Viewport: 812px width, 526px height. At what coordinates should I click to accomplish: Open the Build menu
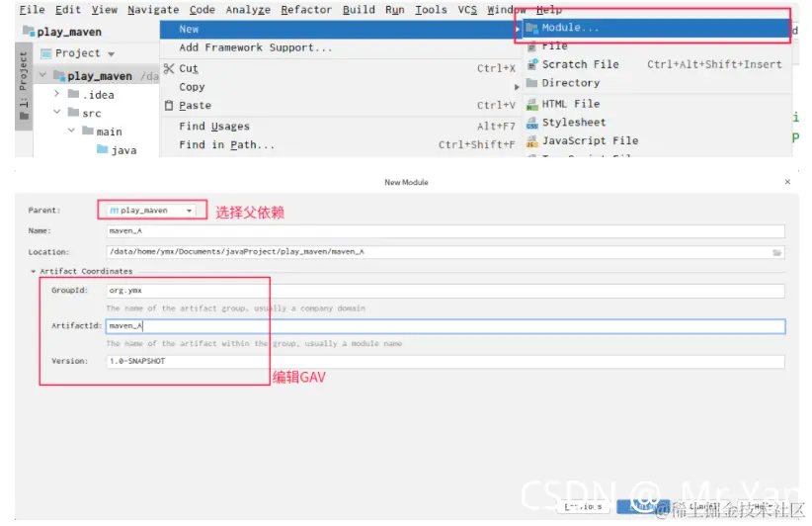(359, 9)
